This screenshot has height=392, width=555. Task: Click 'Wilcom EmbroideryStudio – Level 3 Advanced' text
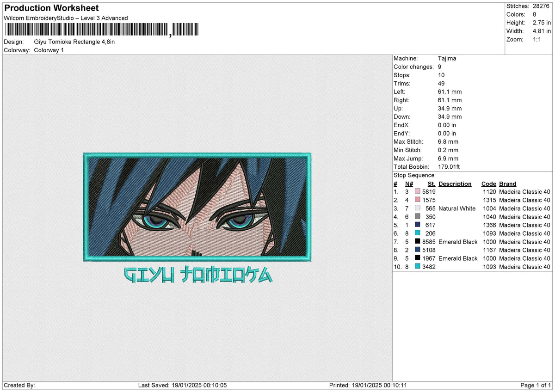pos(66,18)
